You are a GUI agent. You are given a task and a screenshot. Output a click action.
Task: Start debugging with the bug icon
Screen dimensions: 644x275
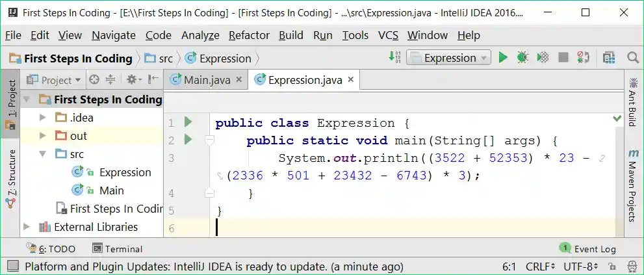click(522, 58)
